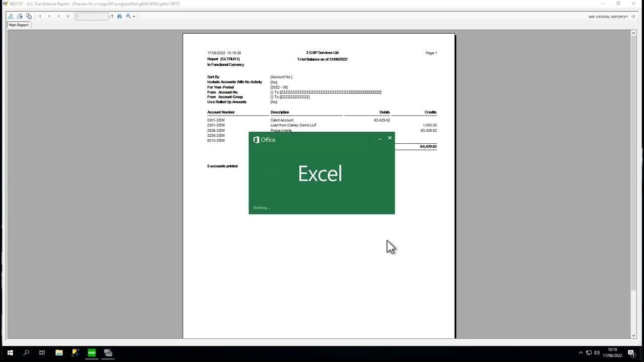Click Loan from Oakley Demo LLP
Viewport: 644px width, 362px height.
[293, 125]
